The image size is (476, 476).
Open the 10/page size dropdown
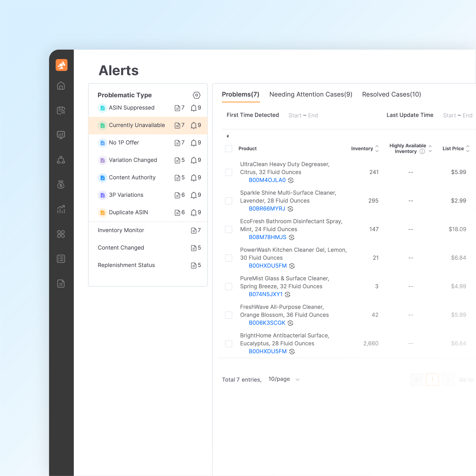point(284,379)
